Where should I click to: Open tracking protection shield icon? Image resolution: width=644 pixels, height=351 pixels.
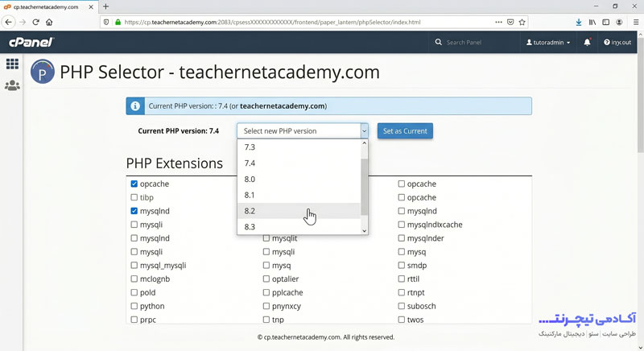point(106,23)
